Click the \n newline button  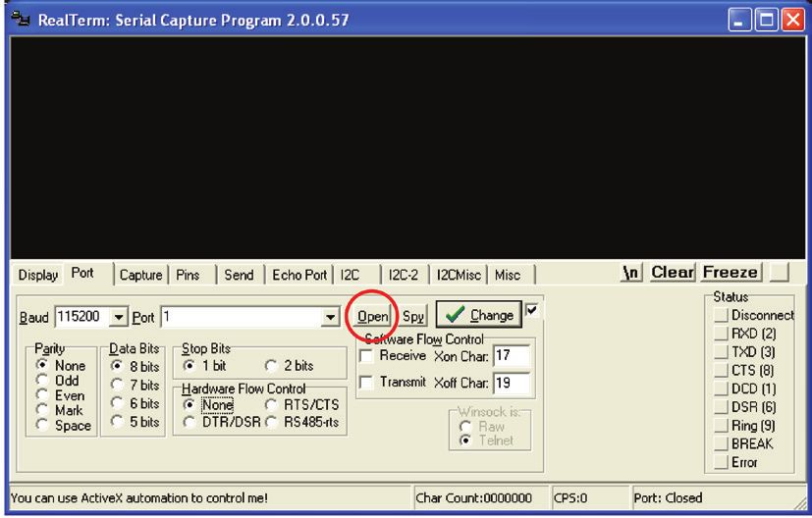(631, 272)
